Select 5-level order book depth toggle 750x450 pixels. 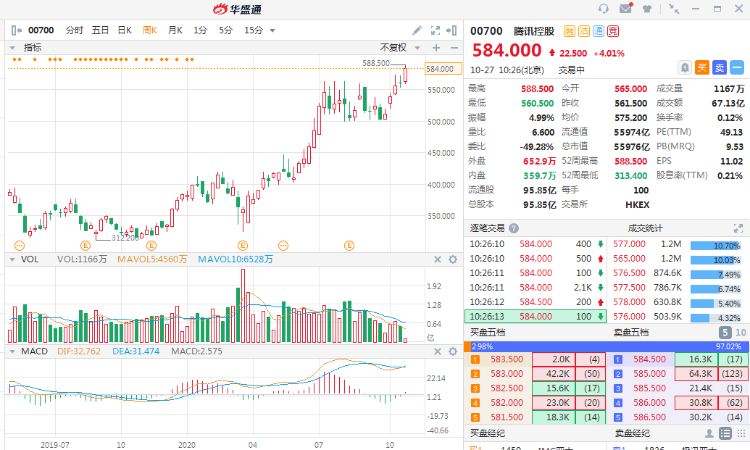[725, 332]
